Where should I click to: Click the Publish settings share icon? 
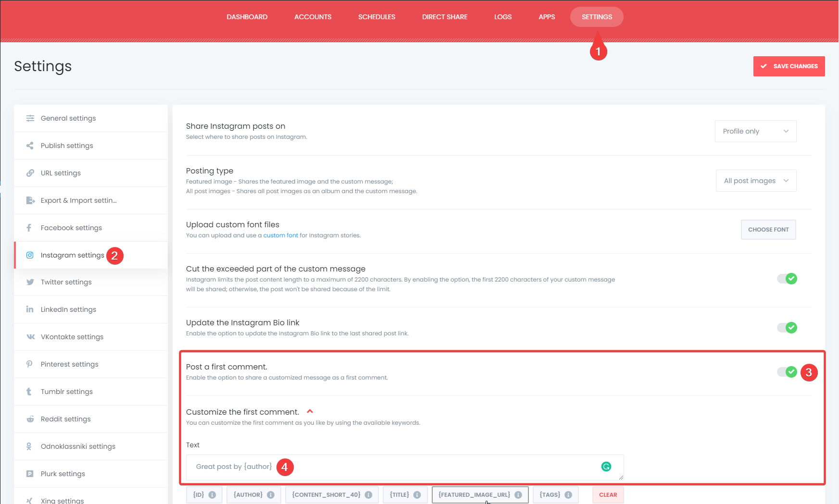30,146
